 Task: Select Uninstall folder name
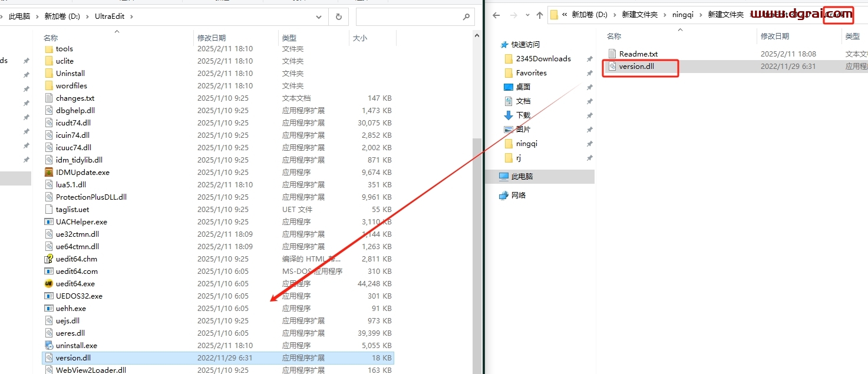[x=70, y=74]
